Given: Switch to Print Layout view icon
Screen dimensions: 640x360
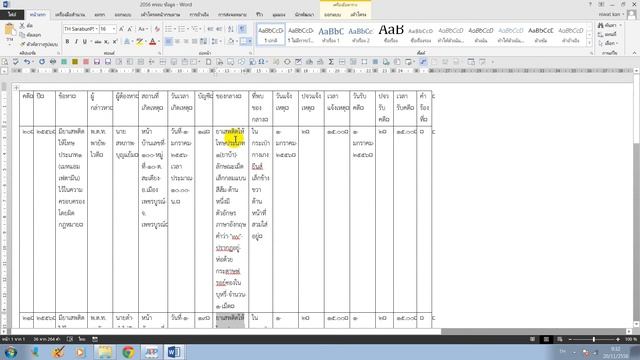Looking at the screenshot, I should [546, 339].
